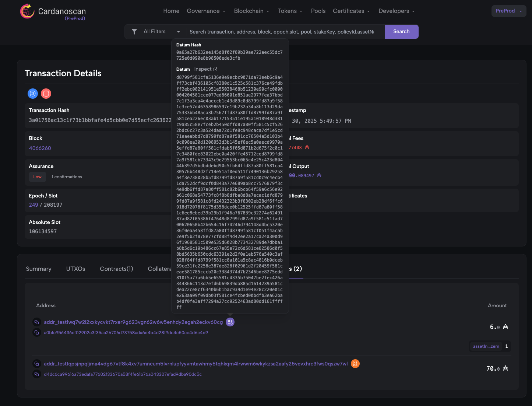The height and width of the screenshot is (406, 532).
Task: Open the PreProd network selector
Action: 508,11
